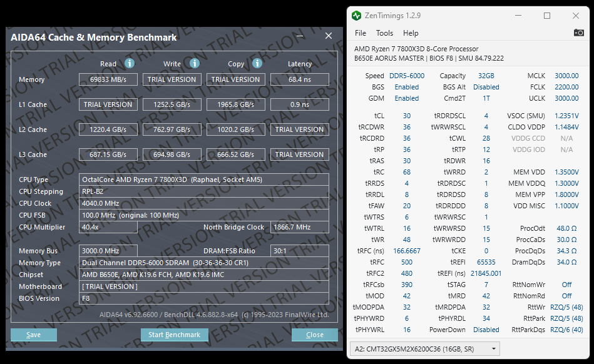
Task: Minimize the ZenTimings window
Action: tap(518, 16)
